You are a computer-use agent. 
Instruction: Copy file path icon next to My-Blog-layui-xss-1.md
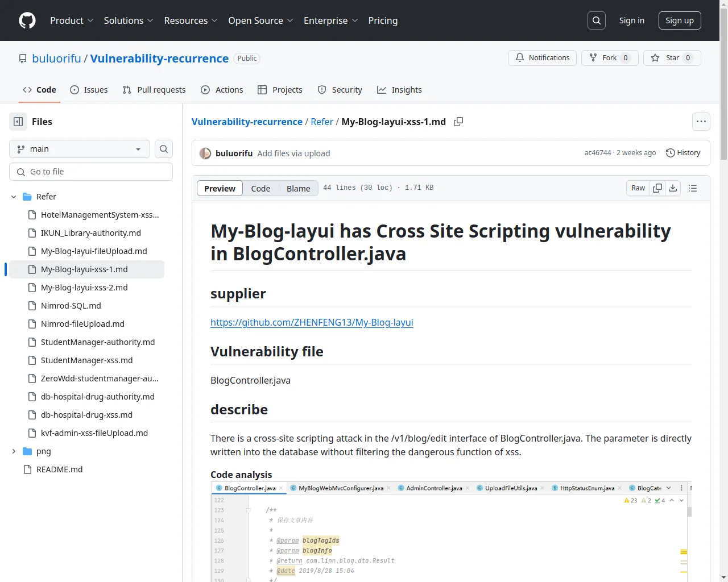point(458,122)
